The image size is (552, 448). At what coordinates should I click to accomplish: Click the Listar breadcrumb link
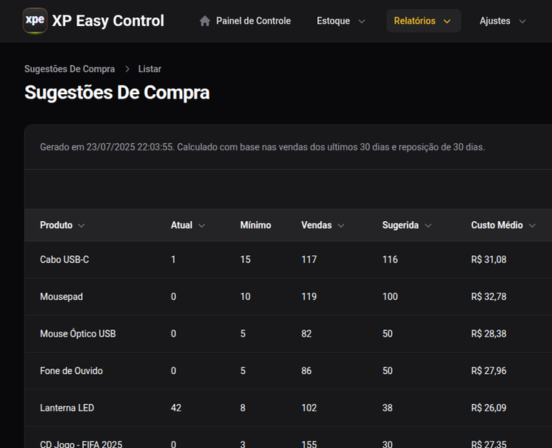[x=150, y=69]
